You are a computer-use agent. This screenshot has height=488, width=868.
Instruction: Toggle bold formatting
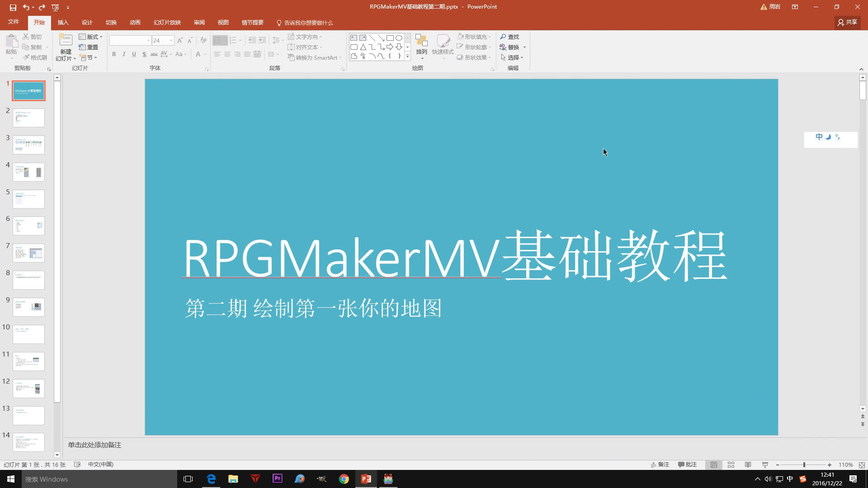pos(114,54)
